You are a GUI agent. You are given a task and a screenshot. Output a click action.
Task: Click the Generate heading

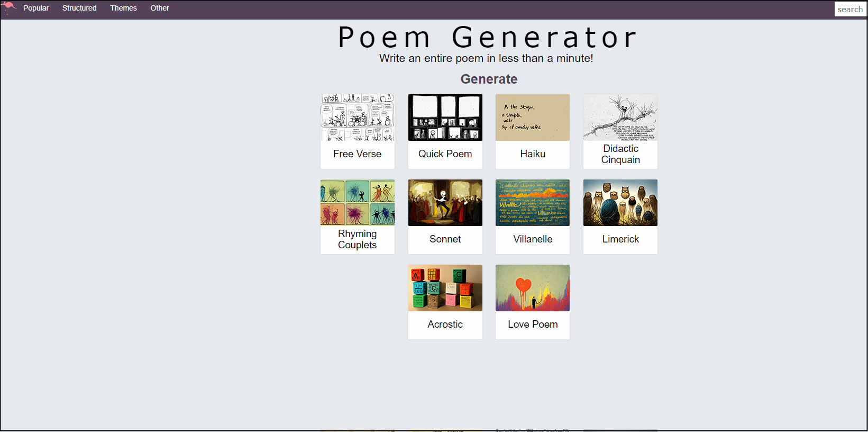pyautogui.click(x=489, y=79)
